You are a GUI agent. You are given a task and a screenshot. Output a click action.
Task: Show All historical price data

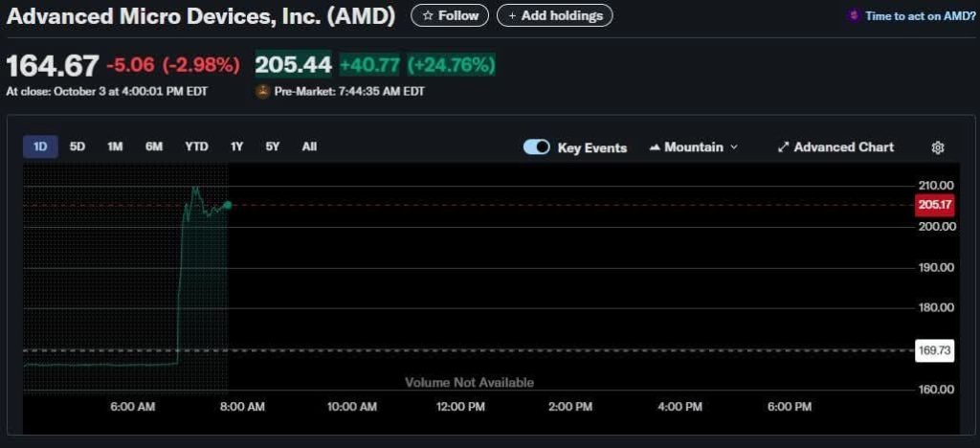click(309, 146)
